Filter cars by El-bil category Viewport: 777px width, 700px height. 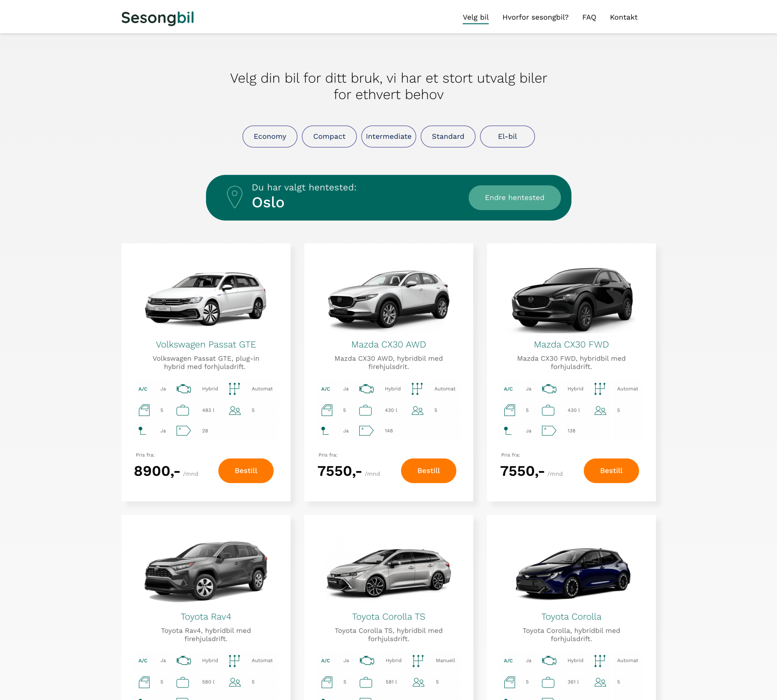(507, 136)
